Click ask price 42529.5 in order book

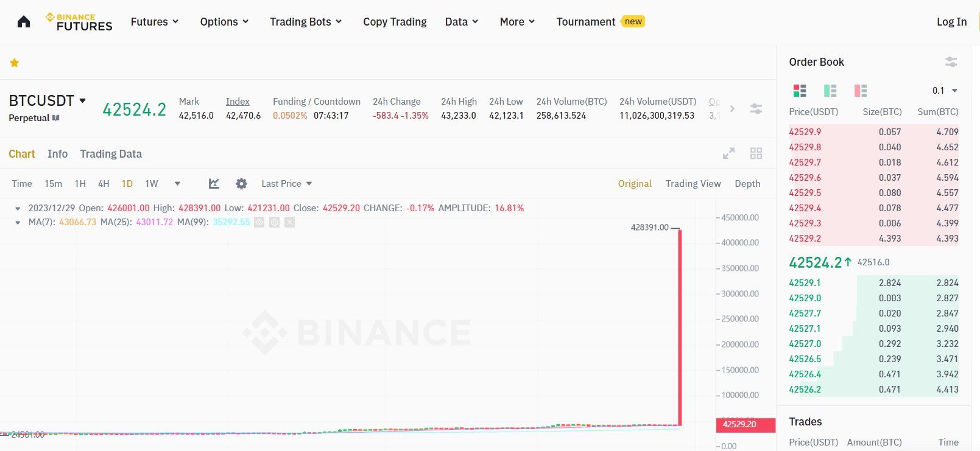click(x=805, y=193)
